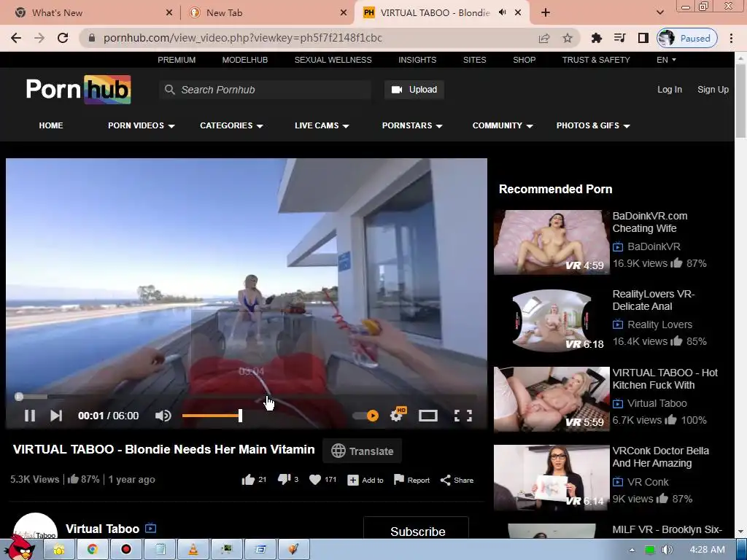The width and height of the screenshot is (747, 560).
Task: Open the MODELHUB top bar link
Action: (x=245, y=60)
